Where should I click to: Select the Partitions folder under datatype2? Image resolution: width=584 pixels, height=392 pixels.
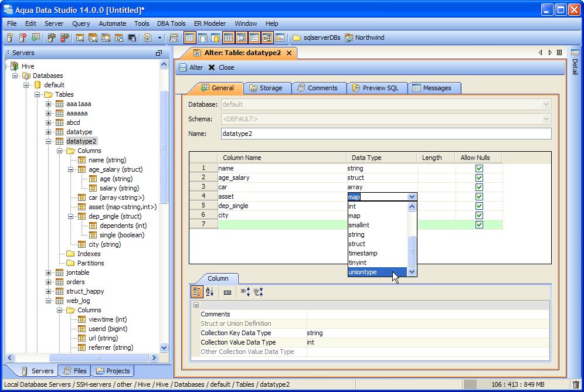pos(85,263)
